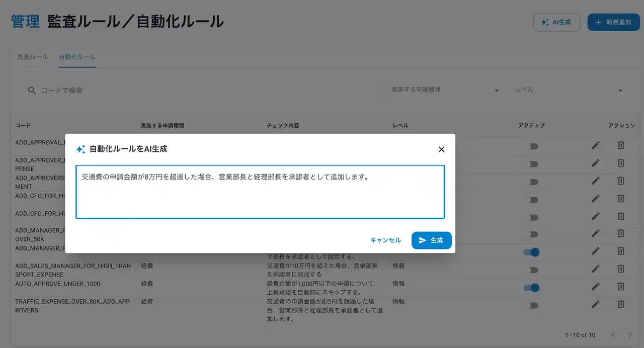Open the レベル filter dropdown

click(x=569, y=90)
